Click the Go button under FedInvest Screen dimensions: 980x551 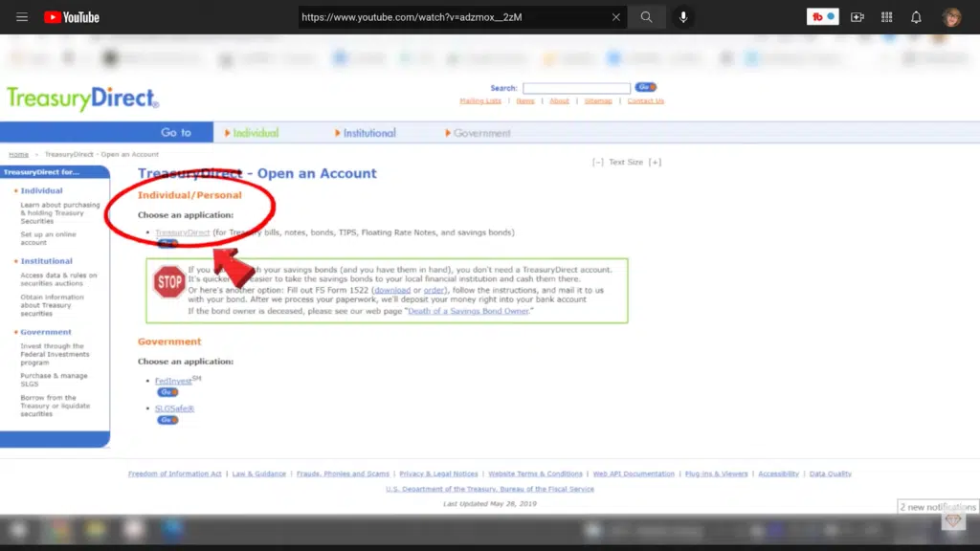[167, 392]
